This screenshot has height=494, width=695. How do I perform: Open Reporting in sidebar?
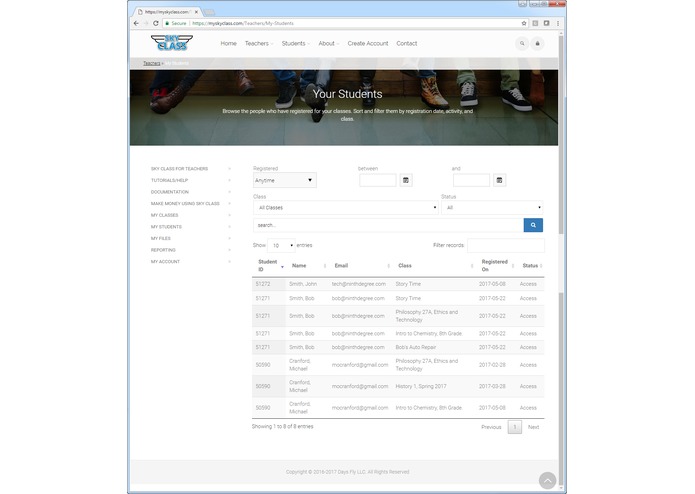tap(163, 250)
